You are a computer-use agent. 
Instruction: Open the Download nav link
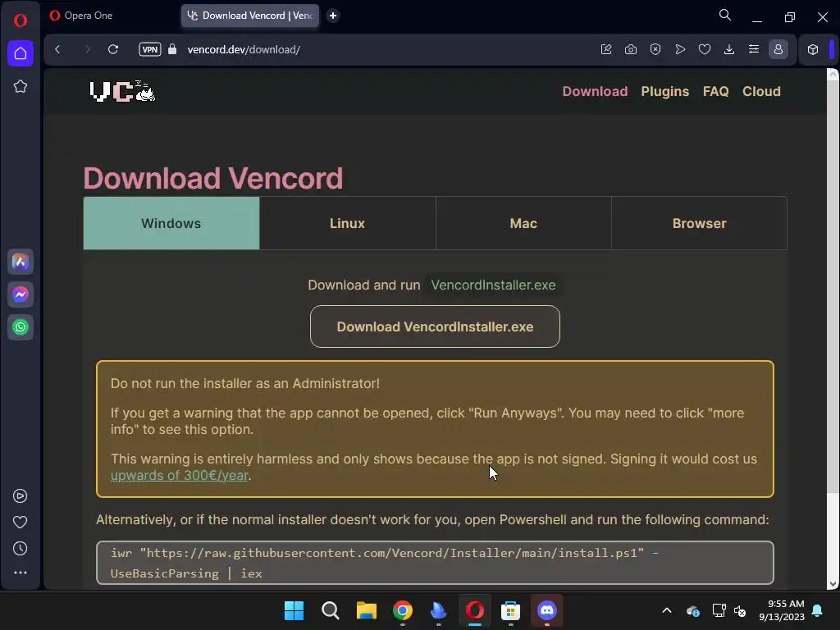[x=596, y=91]
